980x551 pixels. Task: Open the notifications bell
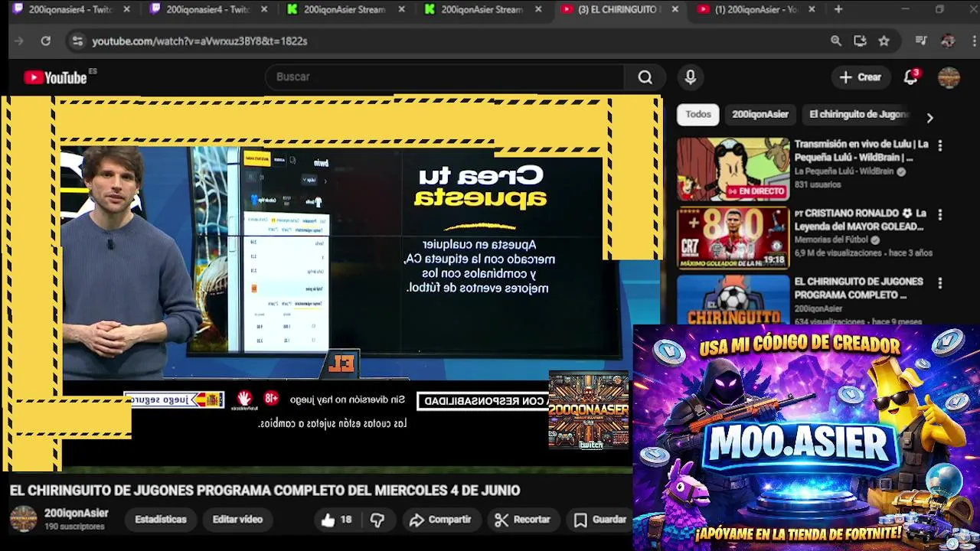(910, 77)
